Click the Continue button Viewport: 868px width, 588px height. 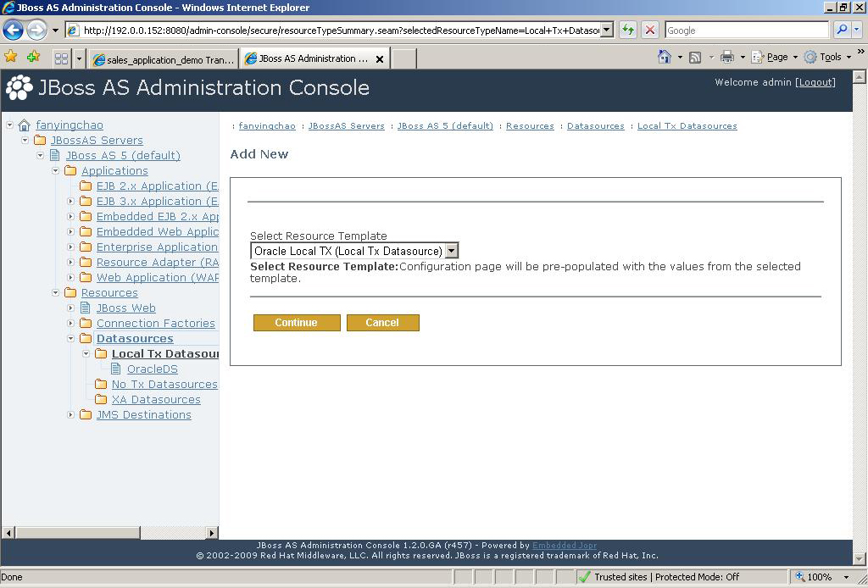point(297,323)
